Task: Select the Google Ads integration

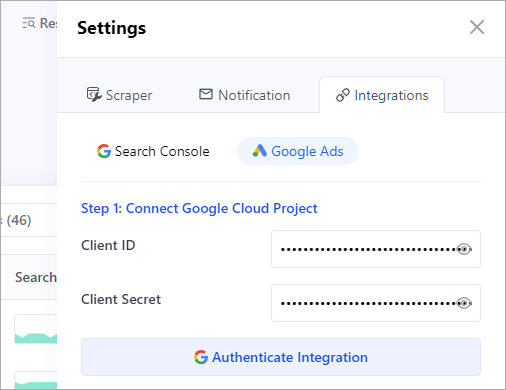Action: 298,151
